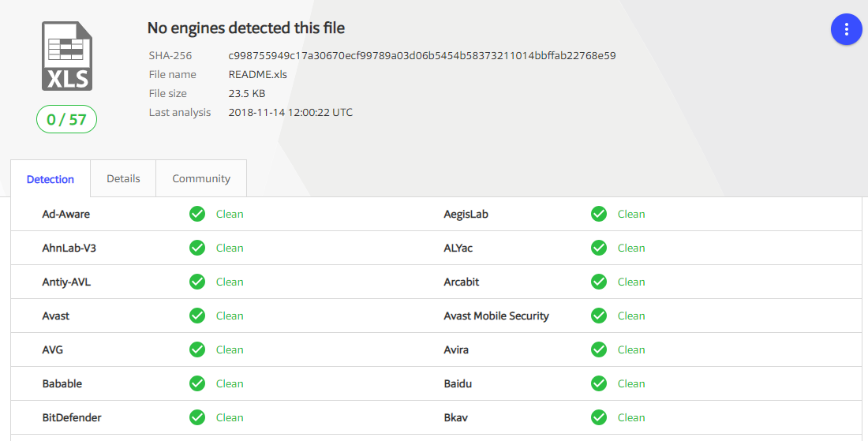The image size is (868, 441).
Task: Click the Clean result for AhnLab-V3
Action: (x=230, y=248)
